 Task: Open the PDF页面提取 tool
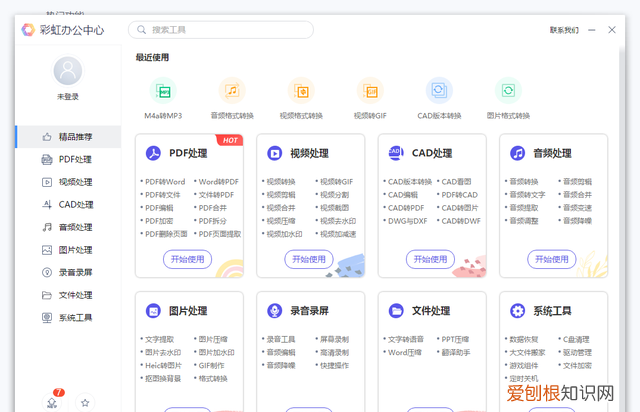[x=220, y=234]
